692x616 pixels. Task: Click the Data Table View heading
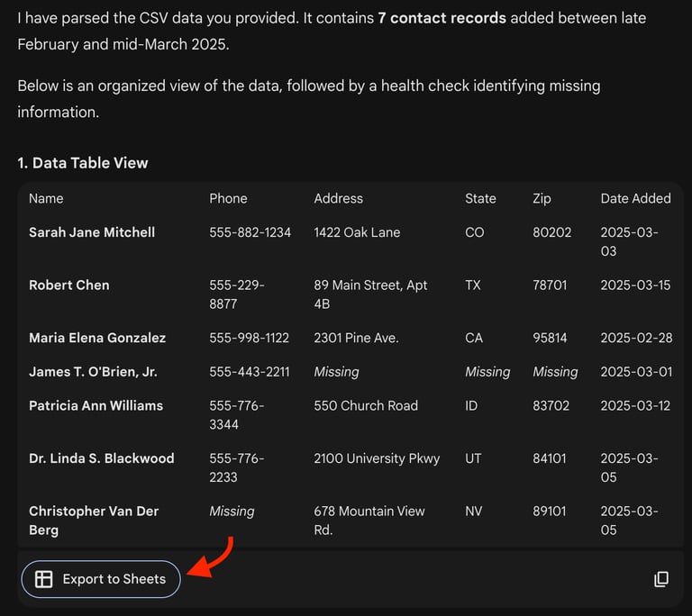(83, 163)
